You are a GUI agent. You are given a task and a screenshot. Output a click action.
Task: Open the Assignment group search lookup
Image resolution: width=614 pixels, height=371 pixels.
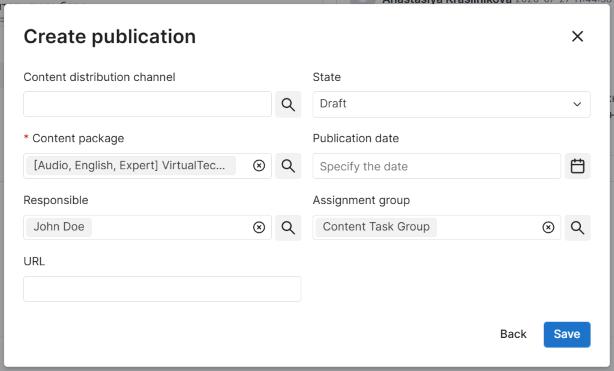coord(577,227)
